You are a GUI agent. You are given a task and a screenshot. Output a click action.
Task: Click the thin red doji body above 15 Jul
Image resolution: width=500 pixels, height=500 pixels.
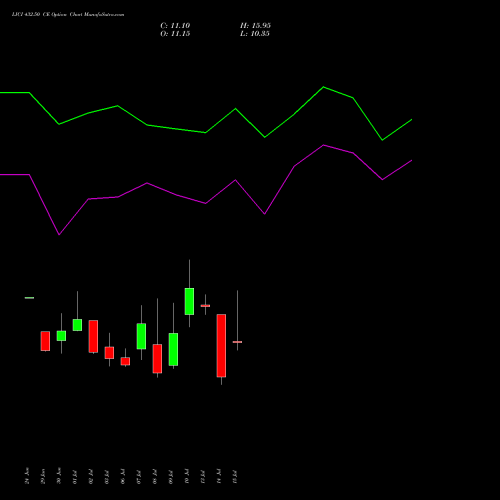click(x=237, y=342)
